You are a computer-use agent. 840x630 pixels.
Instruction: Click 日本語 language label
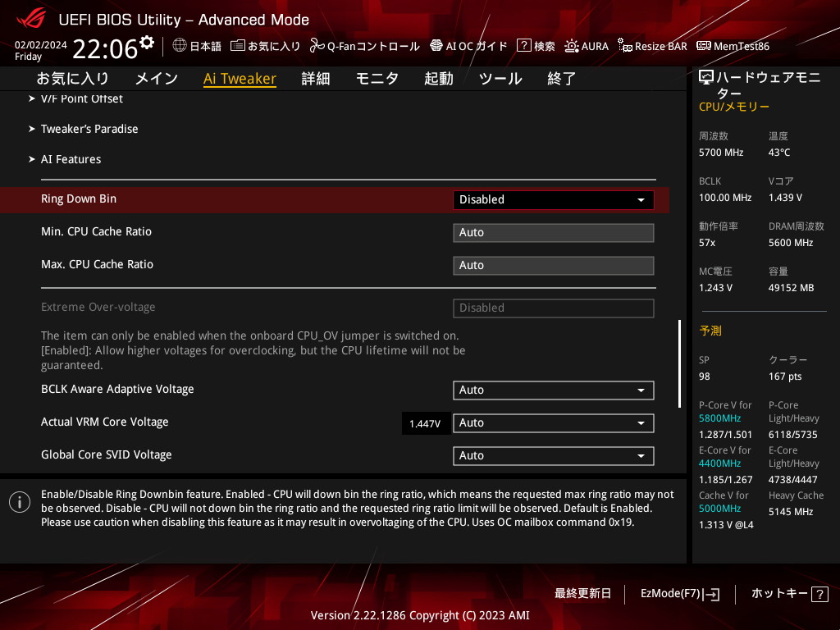click(206, 46)
